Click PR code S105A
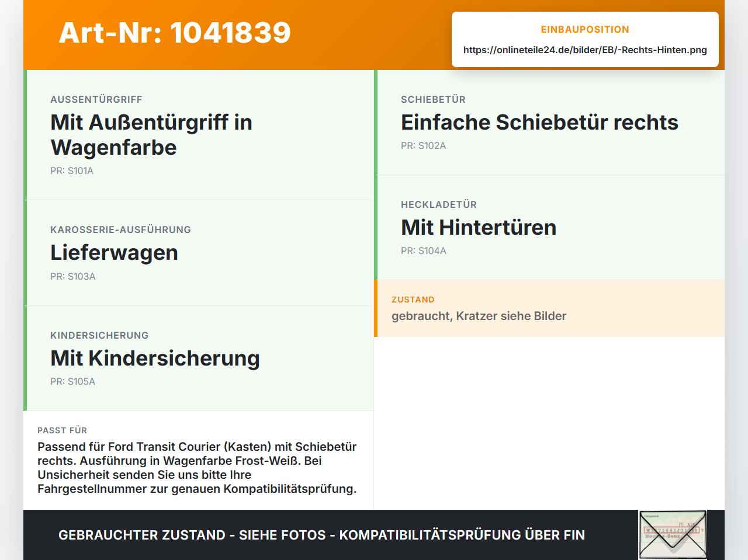The image size is (748, 560). (x=72, y=381)
